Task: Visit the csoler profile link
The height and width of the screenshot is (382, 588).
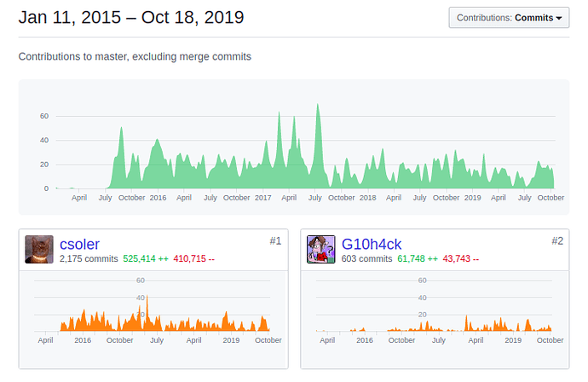Action: pyautogui.click(x=79, y=244)
